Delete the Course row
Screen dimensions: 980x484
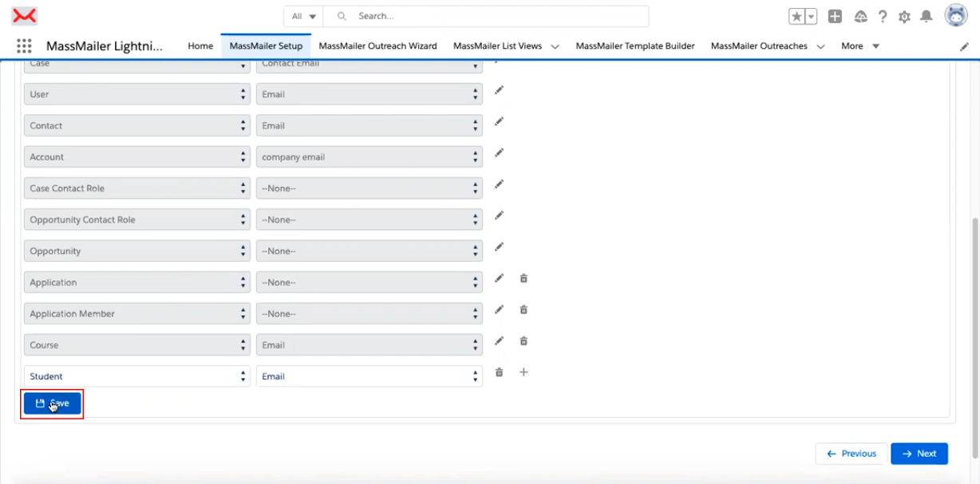(524, 340)
